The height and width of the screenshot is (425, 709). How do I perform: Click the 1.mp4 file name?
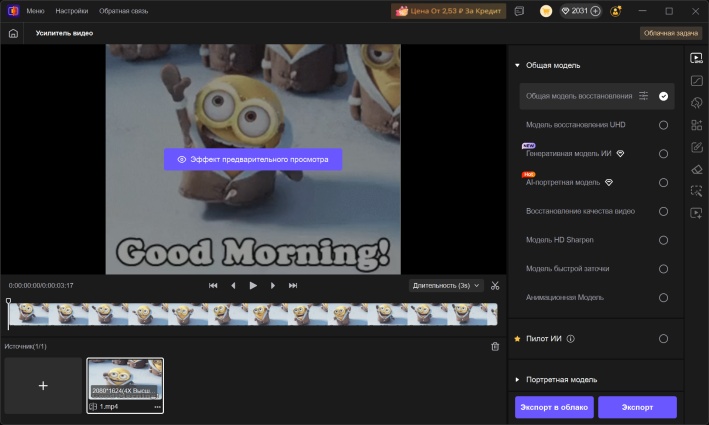pos(109,407)
